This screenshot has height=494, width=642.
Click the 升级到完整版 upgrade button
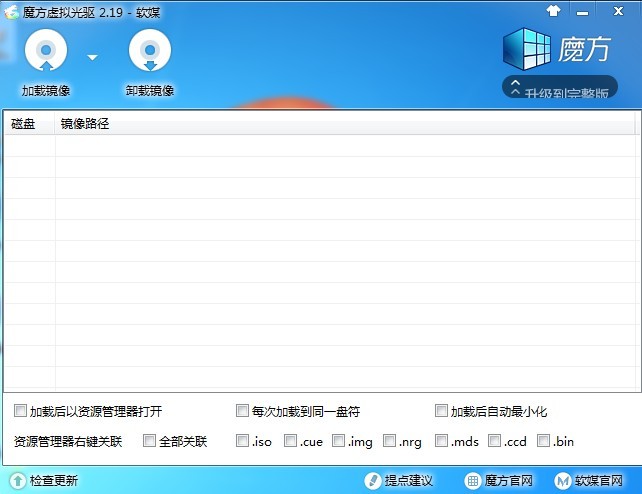pyautogui.click(x=560, y=86)
